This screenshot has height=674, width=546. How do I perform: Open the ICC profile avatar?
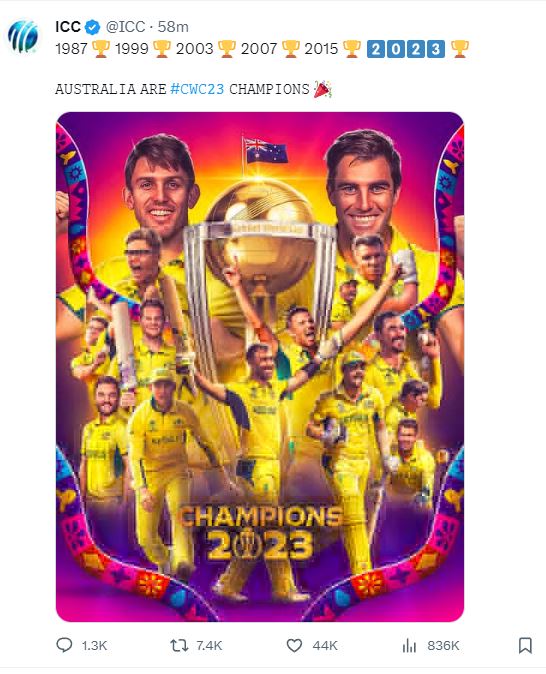click(23, 37)
